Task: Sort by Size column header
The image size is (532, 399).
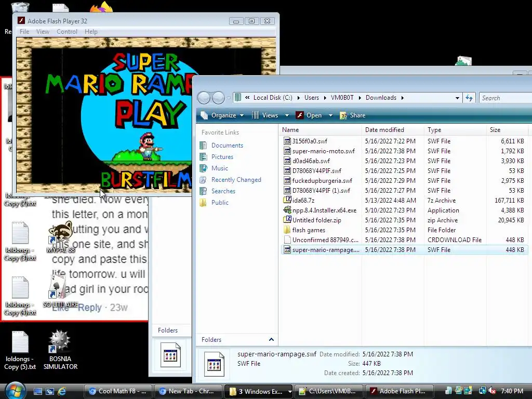Action: click(507, 129)
